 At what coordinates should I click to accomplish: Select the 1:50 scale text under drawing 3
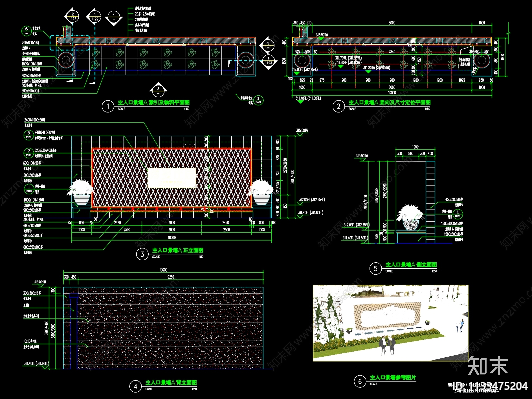201,257
